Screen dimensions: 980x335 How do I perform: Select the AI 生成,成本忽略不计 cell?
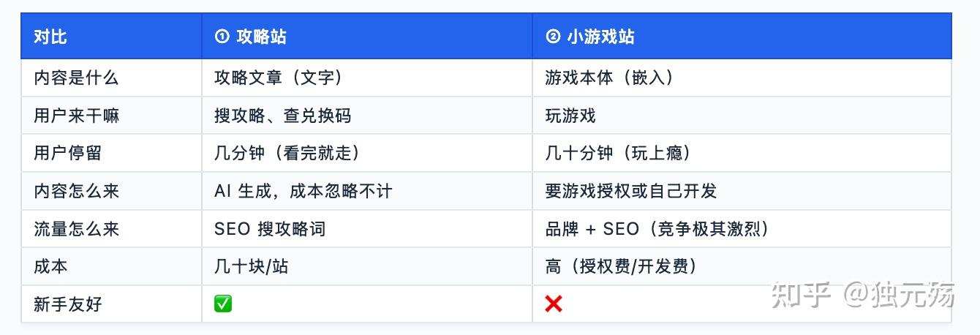pos(367,191)
